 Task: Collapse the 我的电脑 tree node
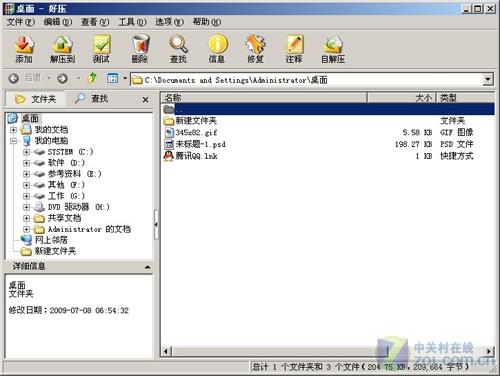(x=14, y=141)
